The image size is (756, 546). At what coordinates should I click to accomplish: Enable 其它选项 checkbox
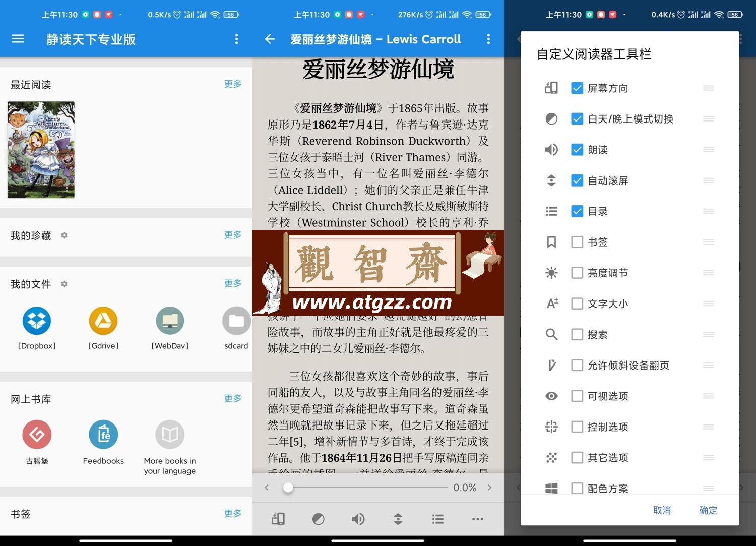577,457
